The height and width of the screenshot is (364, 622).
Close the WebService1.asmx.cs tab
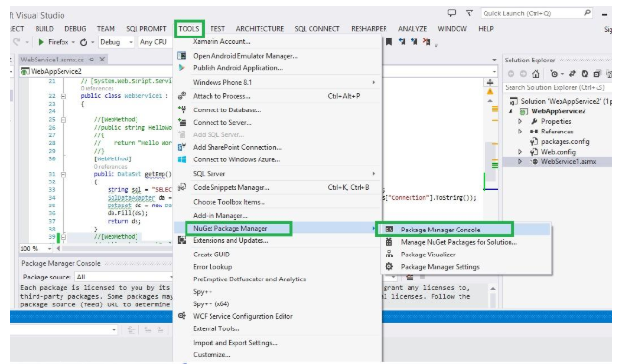pyautogui.click(x=102, y=60)
